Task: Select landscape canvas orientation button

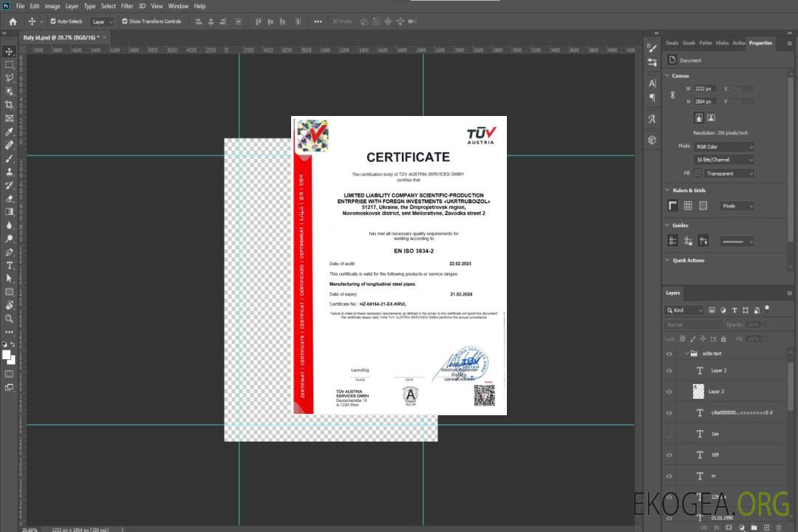Action: 711,118
